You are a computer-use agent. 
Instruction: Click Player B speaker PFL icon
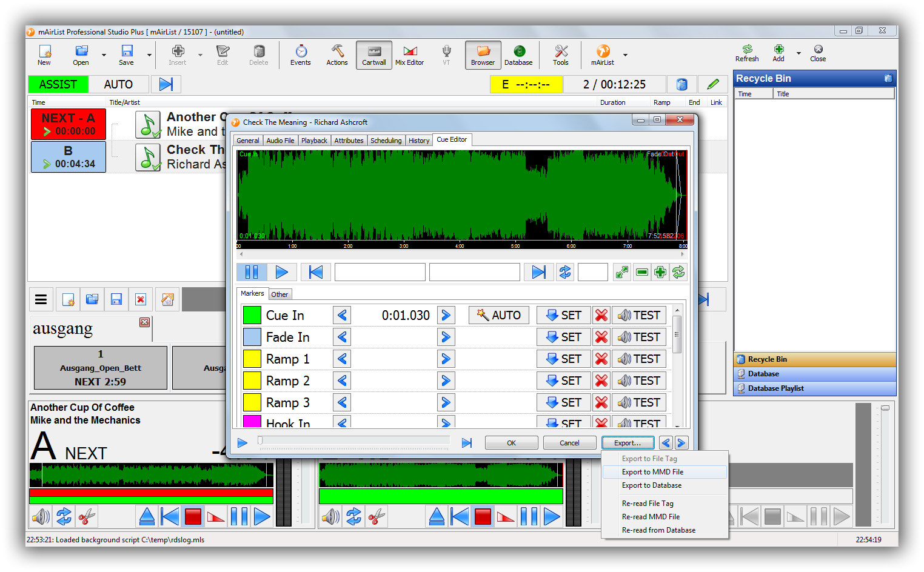tap(330, 517)
